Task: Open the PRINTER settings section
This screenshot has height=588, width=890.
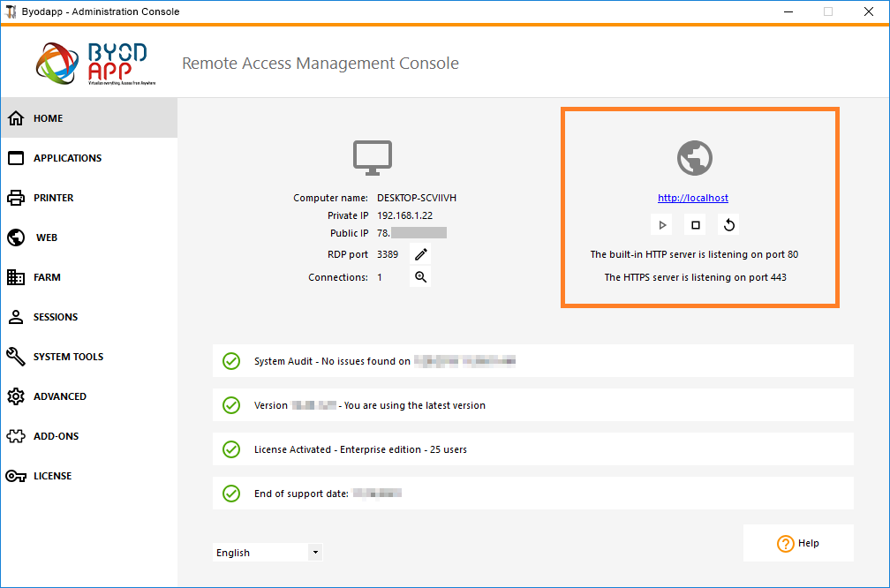Action: 89,198
